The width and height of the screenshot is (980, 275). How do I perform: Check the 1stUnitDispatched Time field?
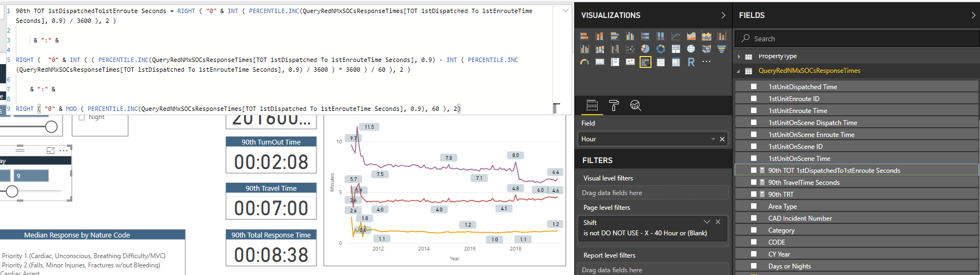[753, 86]
